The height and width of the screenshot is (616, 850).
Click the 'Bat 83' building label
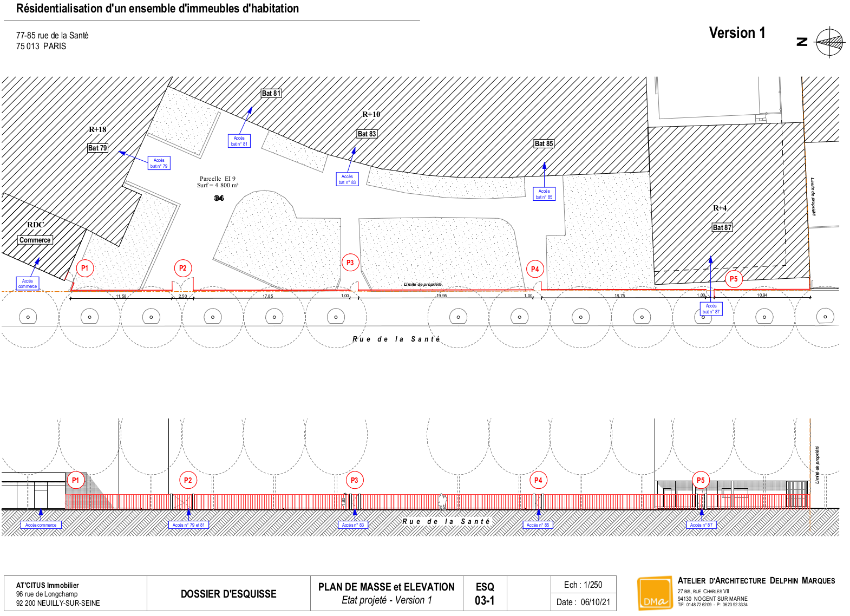pos(367,134)
